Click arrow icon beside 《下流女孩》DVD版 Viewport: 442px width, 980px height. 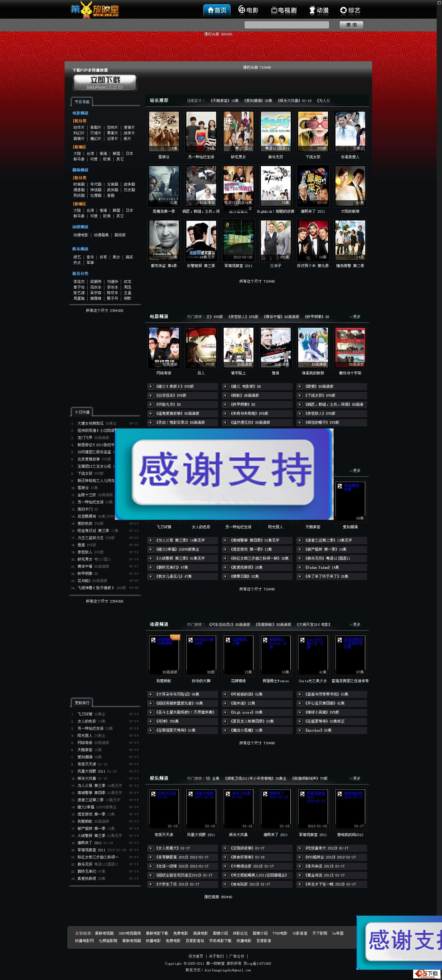pos(300,396)
